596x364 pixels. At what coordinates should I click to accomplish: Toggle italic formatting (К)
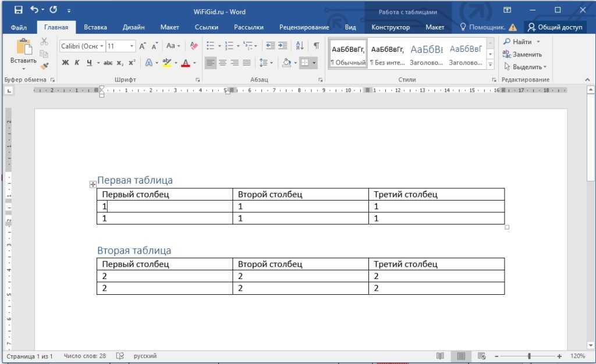click(77, 63)
